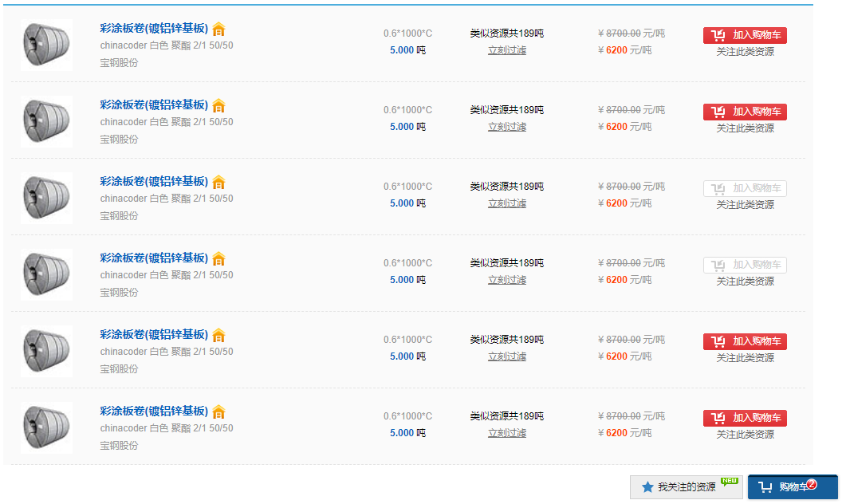
Task: Add first row product via 加入购物车
Action: pyautogui.click(x=745, y=35)
